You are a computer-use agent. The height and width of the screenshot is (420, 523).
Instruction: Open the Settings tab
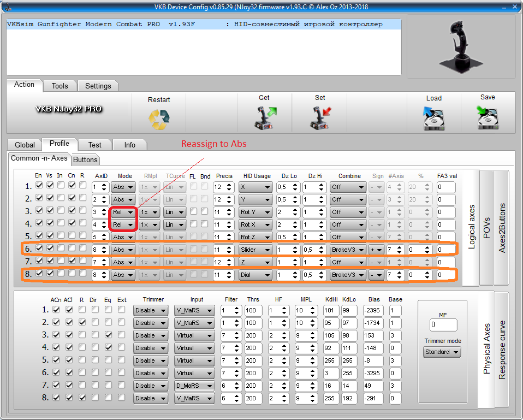(x=98, y=86)
